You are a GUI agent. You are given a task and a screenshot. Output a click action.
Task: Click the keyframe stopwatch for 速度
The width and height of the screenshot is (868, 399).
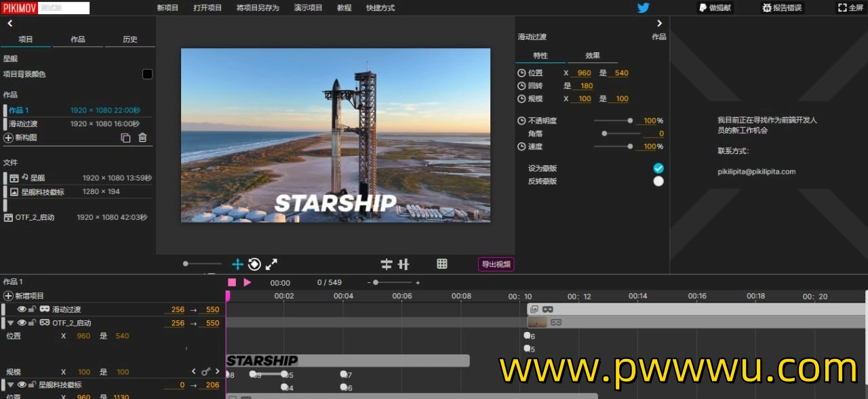521,147
